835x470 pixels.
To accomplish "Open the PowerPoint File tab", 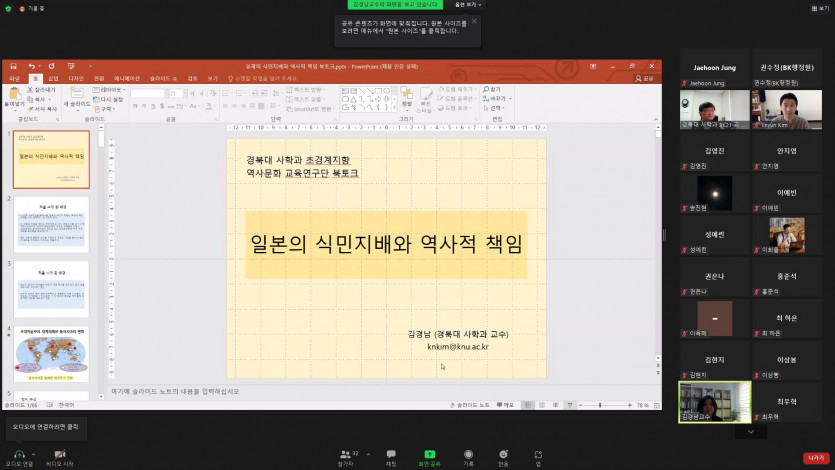I will pos(14,78).
